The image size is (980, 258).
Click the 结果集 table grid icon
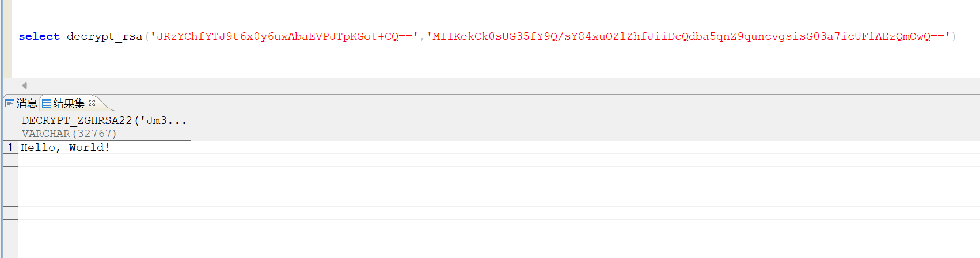tap(47, 104)
